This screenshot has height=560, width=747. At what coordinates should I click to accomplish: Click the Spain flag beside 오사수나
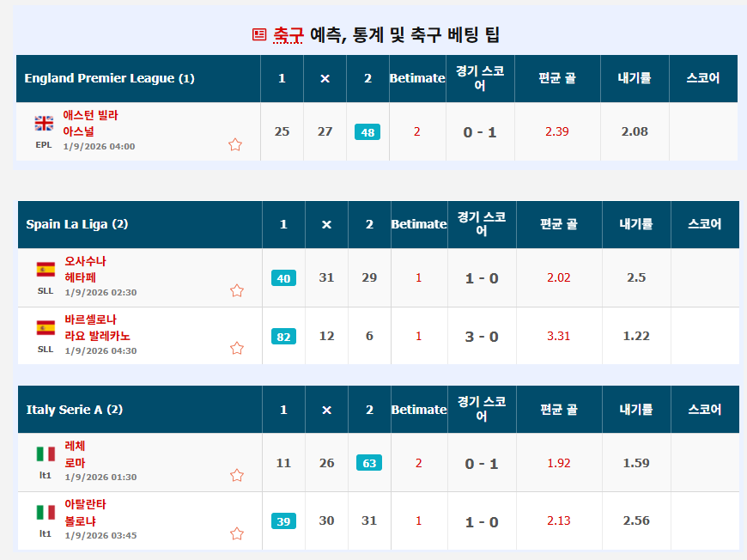pyautogui.click(x=46, y=270)
